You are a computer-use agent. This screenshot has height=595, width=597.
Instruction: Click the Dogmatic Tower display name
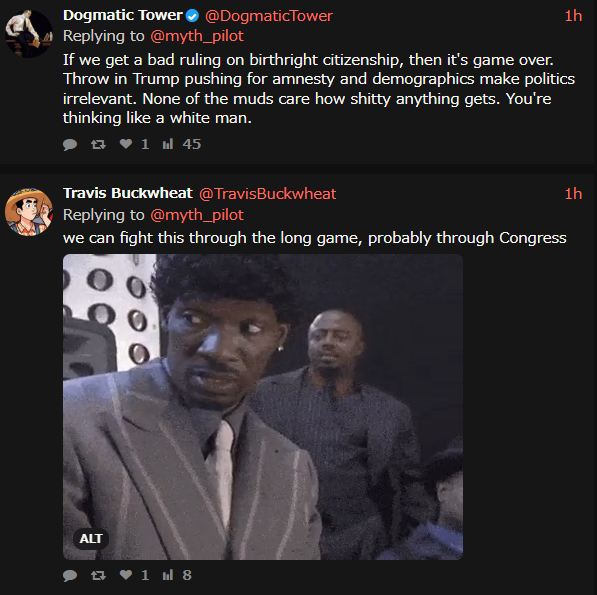pos(123,15)
